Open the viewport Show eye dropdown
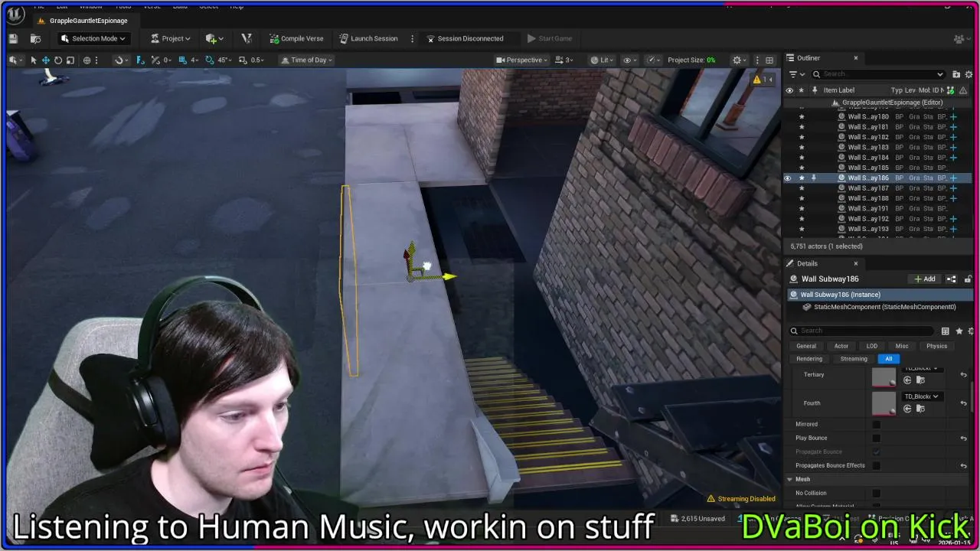Viewport: 980px width, 551px height. [x=630, y=60]
